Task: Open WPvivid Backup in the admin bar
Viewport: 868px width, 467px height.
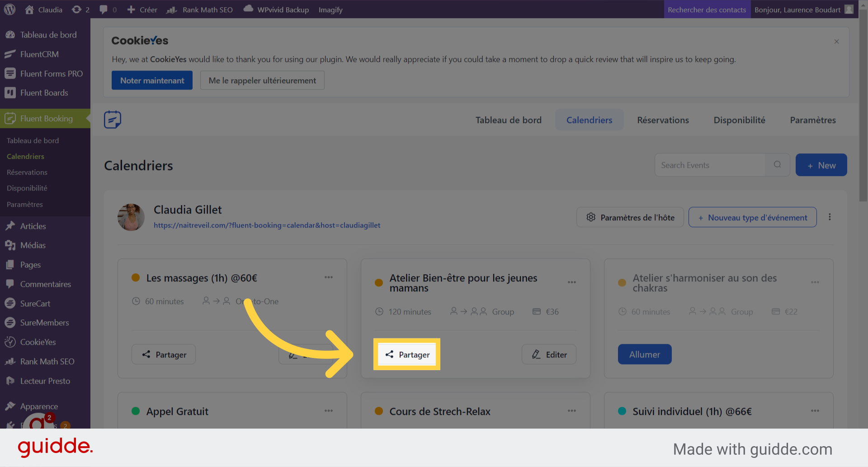Action: point(276,10)
